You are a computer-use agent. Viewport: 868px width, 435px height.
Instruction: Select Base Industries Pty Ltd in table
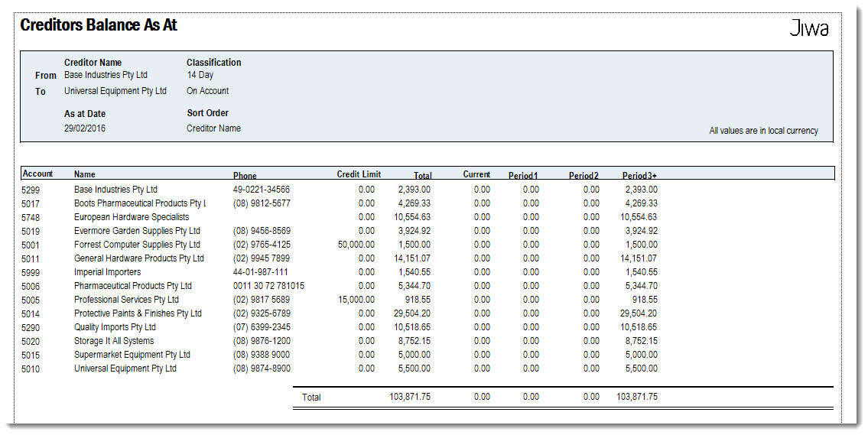115,190
